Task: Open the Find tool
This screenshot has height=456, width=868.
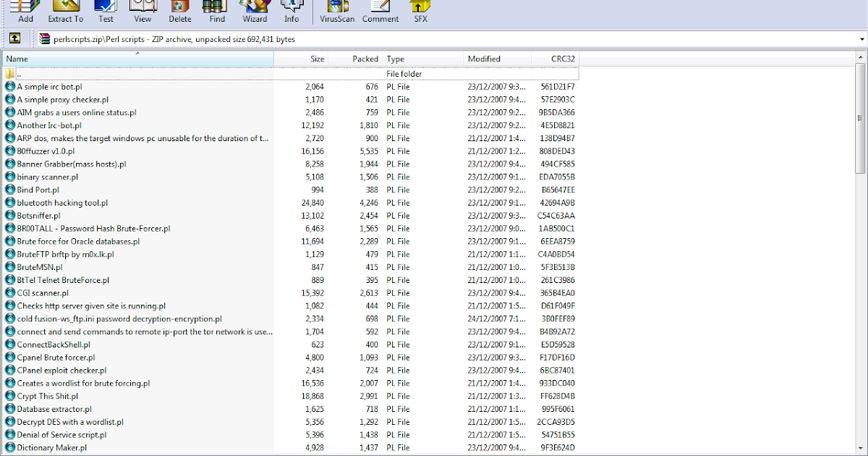Action: pos(217,11)
